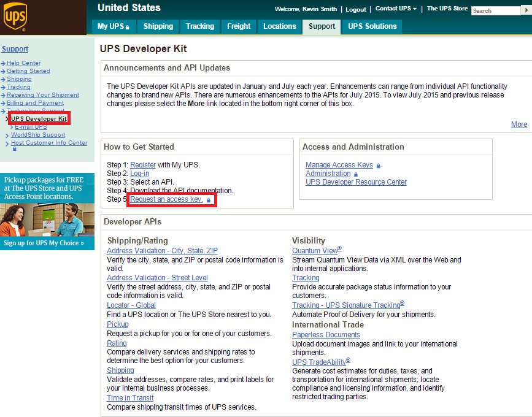The width and height of the screenshot is (532, 417).
Task: Click the More link for API updates
Action: click(519, 124)
